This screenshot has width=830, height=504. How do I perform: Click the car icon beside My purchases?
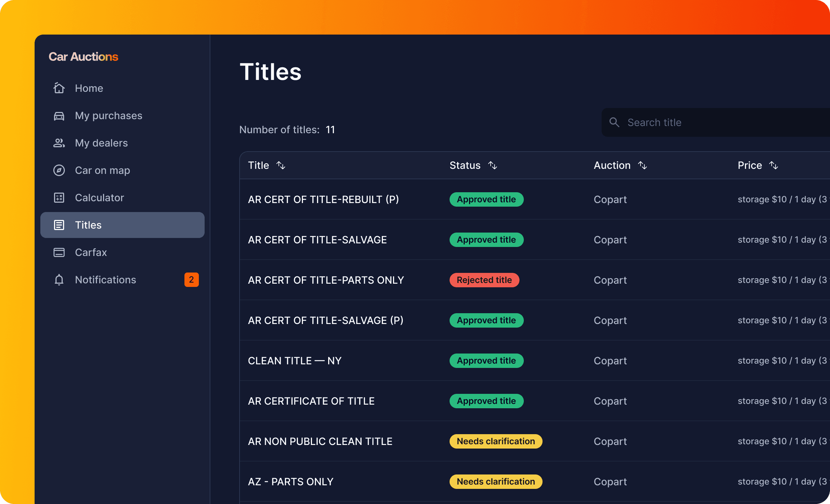59,116
